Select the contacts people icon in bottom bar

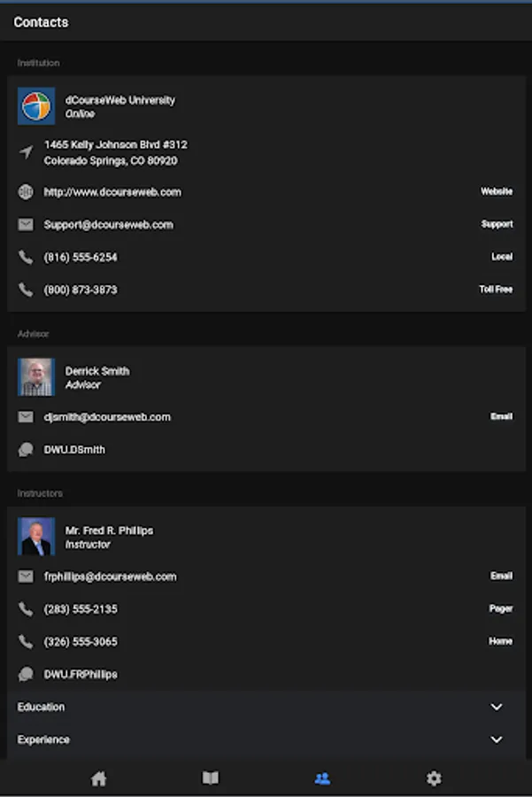click(x=322, y=778)
